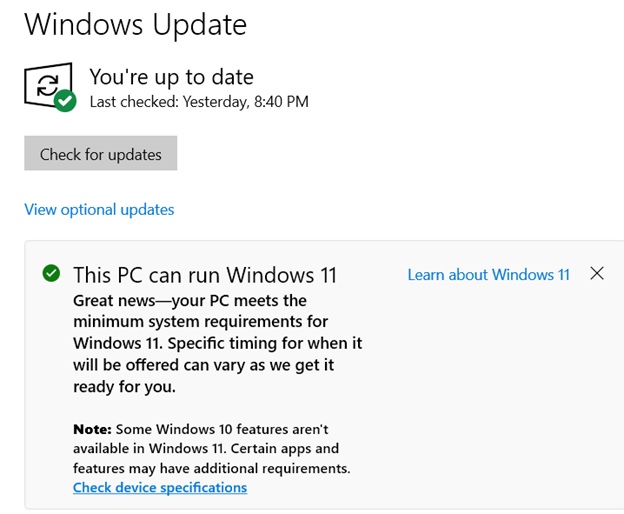Follow the Check device specifications link
Screen dimensions: 624x514
[x=160, y=487]
